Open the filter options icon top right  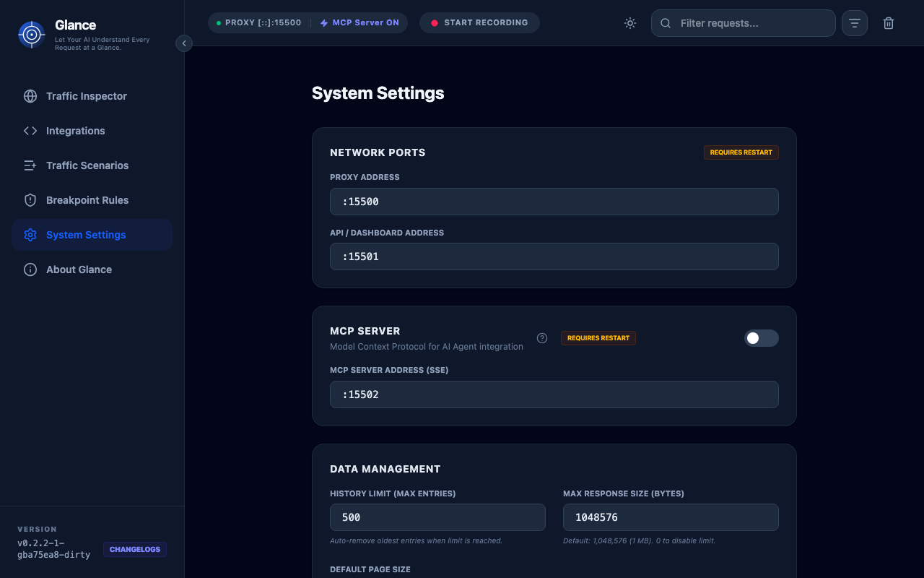click(854, 22)
